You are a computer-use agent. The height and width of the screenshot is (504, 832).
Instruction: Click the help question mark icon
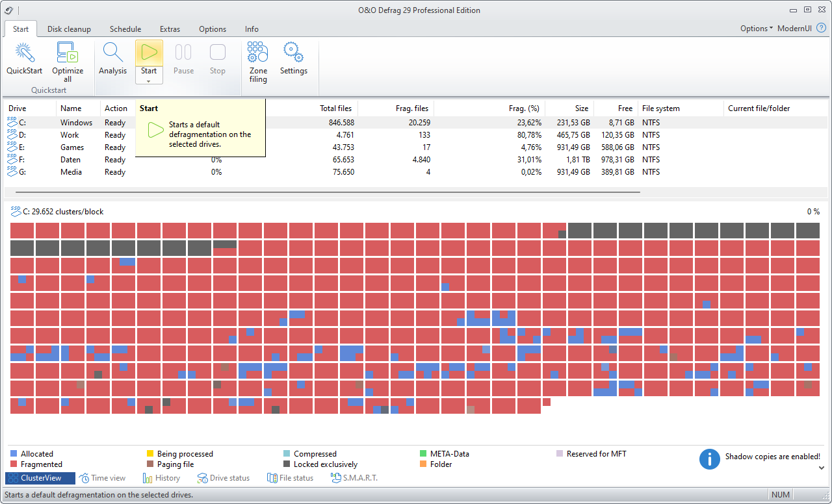coord(821,29)
